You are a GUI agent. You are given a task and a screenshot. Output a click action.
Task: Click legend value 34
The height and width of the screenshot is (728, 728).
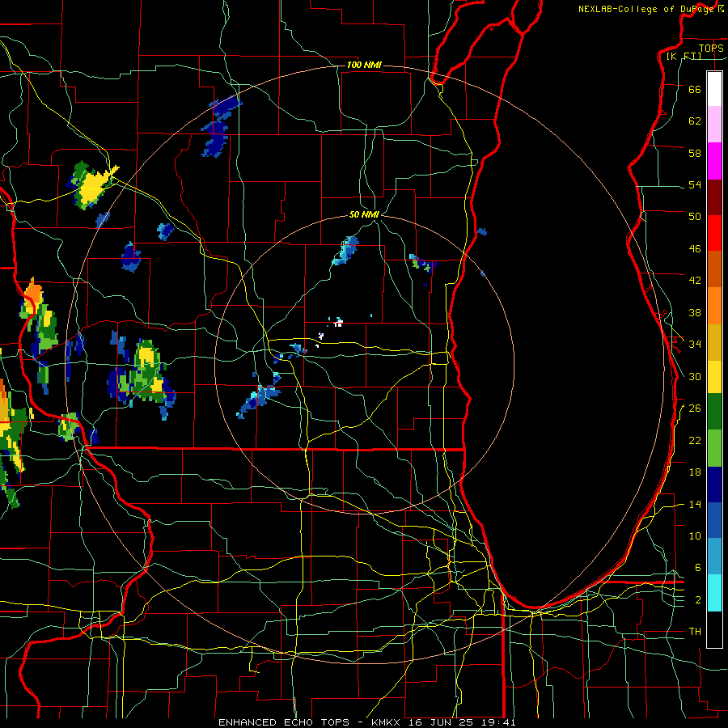coord(695,344)
